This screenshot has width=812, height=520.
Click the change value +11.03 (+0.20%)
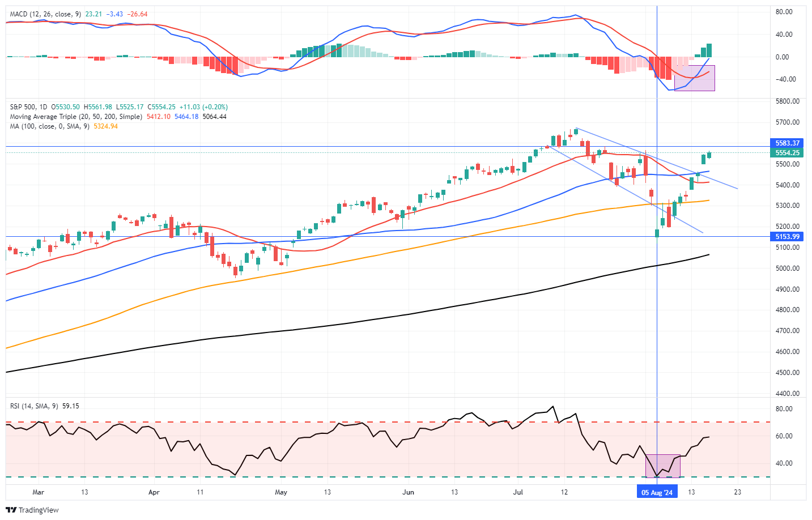pyautogui.click(x=203, y=107)
